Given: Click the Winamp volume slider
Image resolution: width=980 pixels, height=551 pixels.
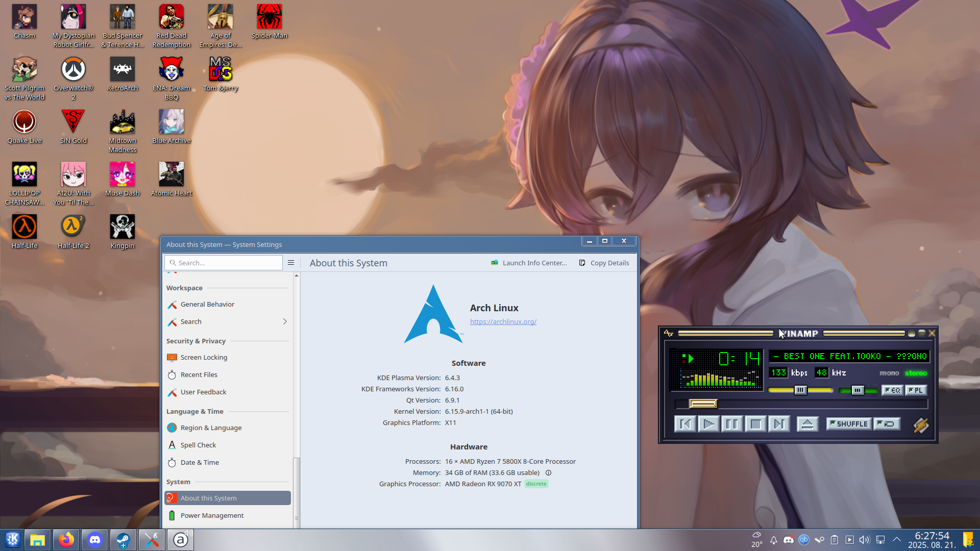Looking at the screenshot, I should coord(800,390).
